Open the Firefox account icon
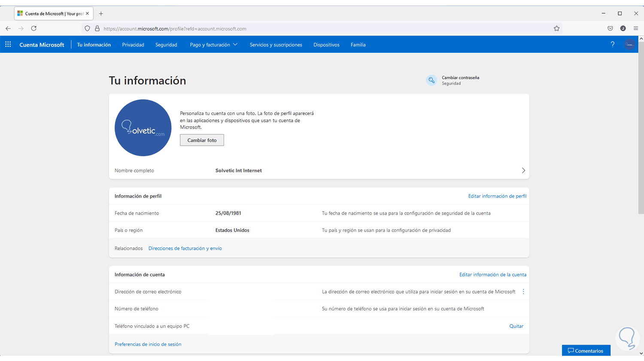 click(623, 28)
